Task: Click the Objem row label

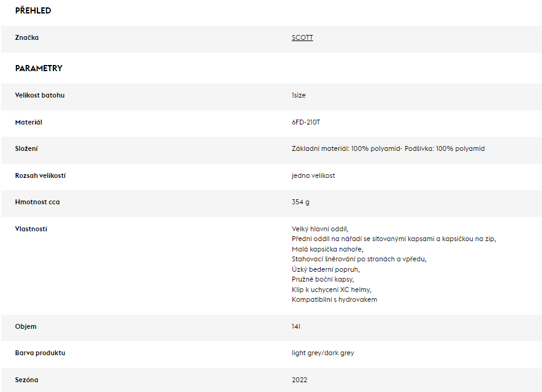Action: pyautogui.click(x=26, y=326)
